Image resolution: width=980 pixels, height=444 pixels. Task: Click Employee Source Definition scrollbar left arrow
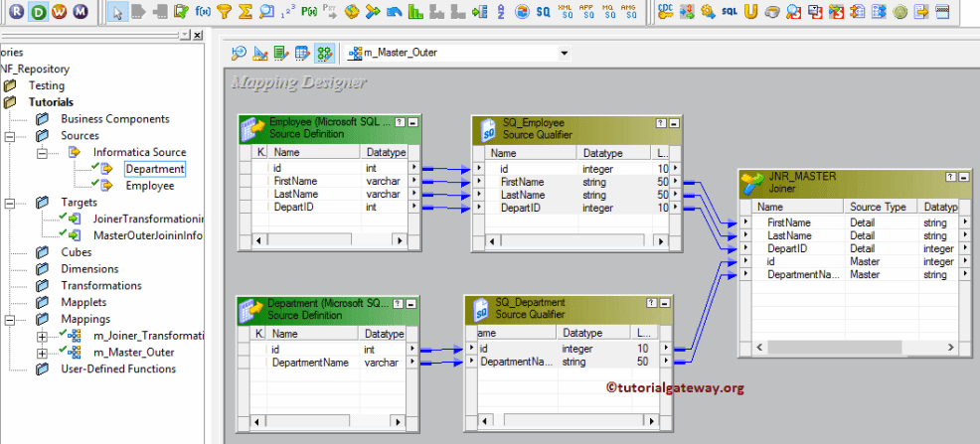(x=257, y=239)
